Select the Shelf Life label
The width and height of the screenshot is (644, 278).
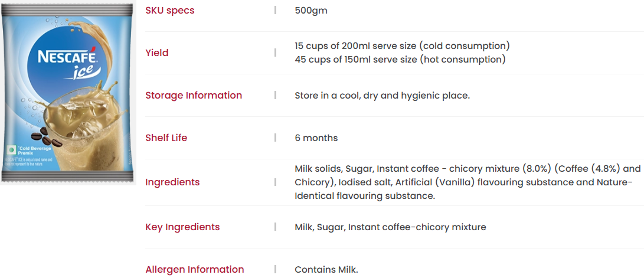pos(166,138)
